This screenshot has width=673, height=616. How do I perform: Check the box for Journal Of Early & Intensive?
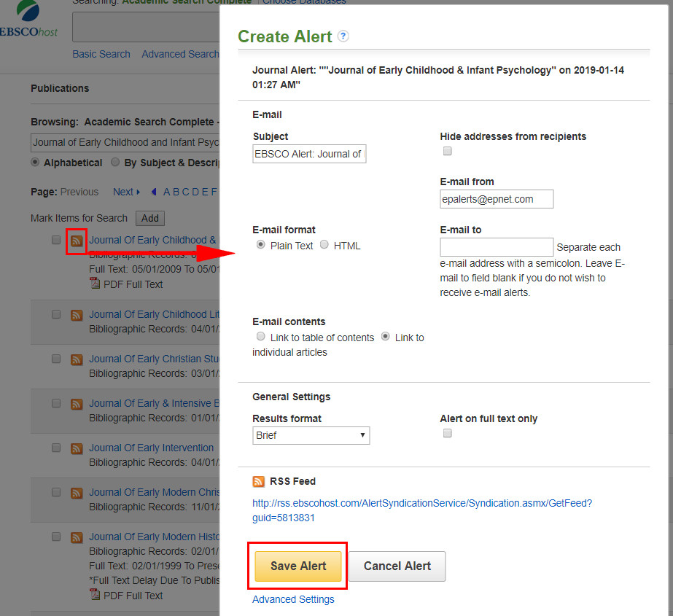point(56,403)
